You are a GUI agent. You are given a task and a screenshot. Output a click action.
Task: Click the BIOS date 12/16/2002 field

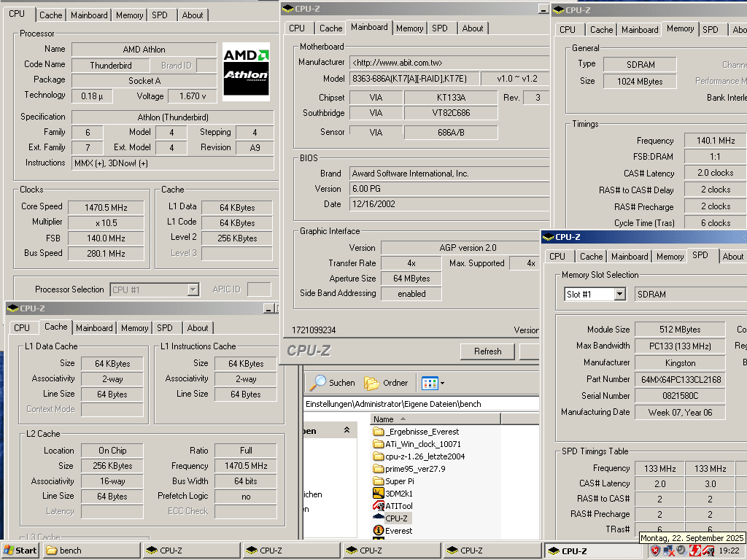click(449, 204)
